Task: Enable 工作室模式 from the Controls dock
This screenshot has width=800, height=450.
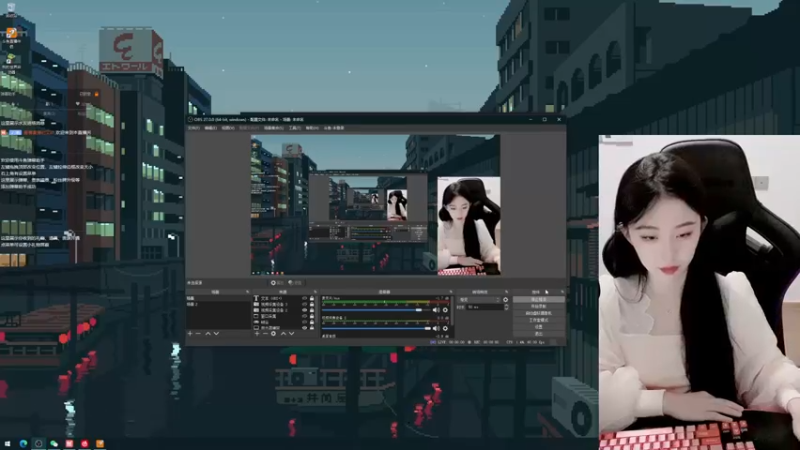Action: point(538,320)
